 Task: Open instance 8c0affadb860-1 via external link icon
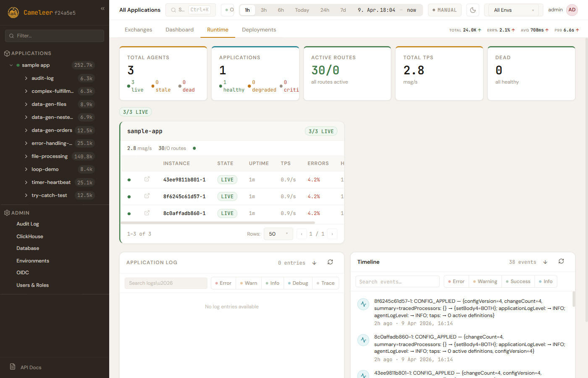(147, 213)
